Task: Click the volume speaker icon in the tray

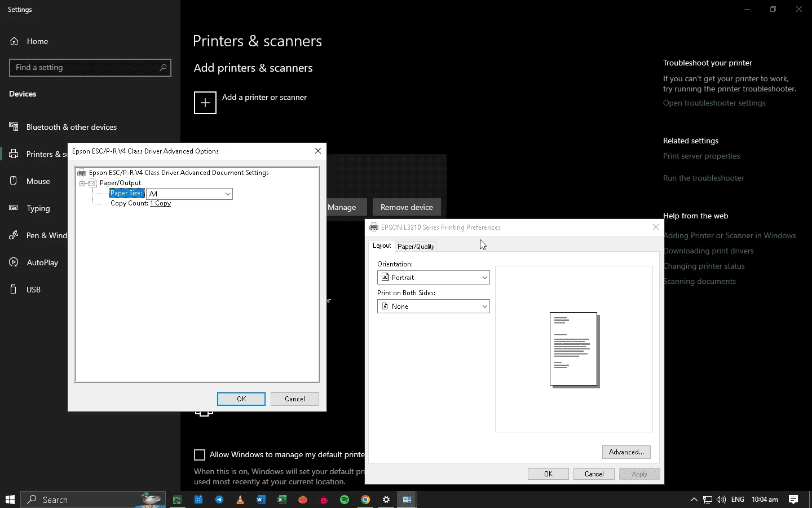Action: [x=721, y=500]
